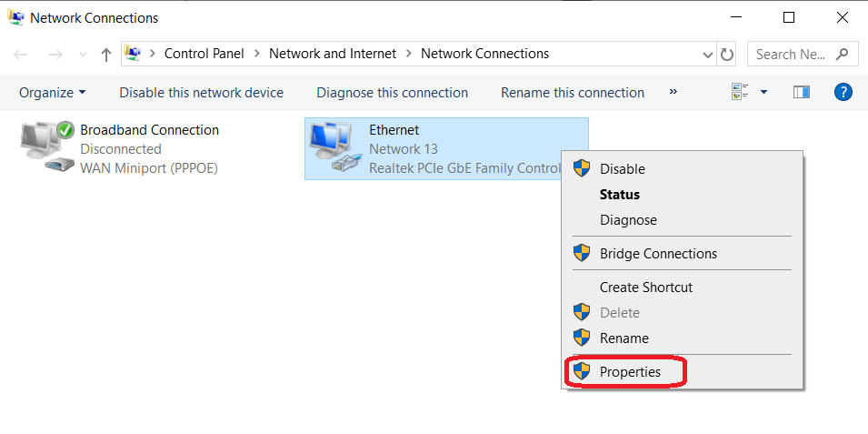Click the Refresh icon in address bar

(727, 55)
